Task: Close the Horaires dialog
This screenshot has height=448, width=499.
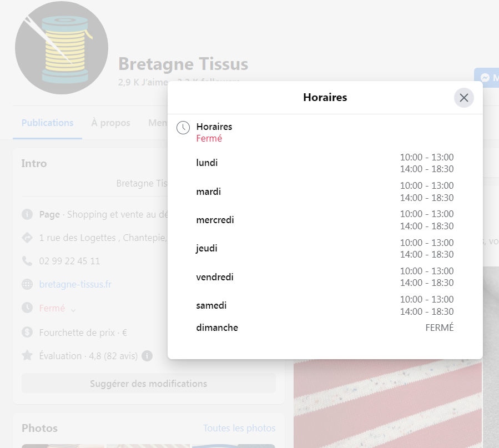Action: (463, 98)
